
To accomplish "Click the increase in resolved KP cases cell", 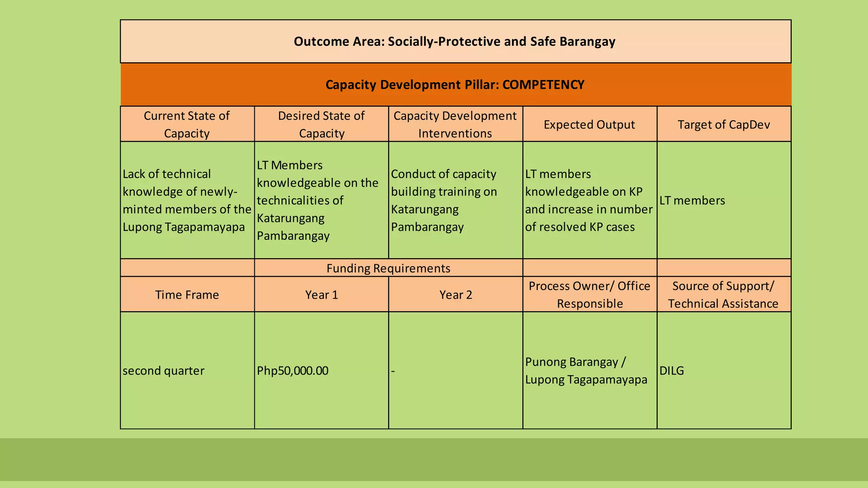I will coord(589,200).
